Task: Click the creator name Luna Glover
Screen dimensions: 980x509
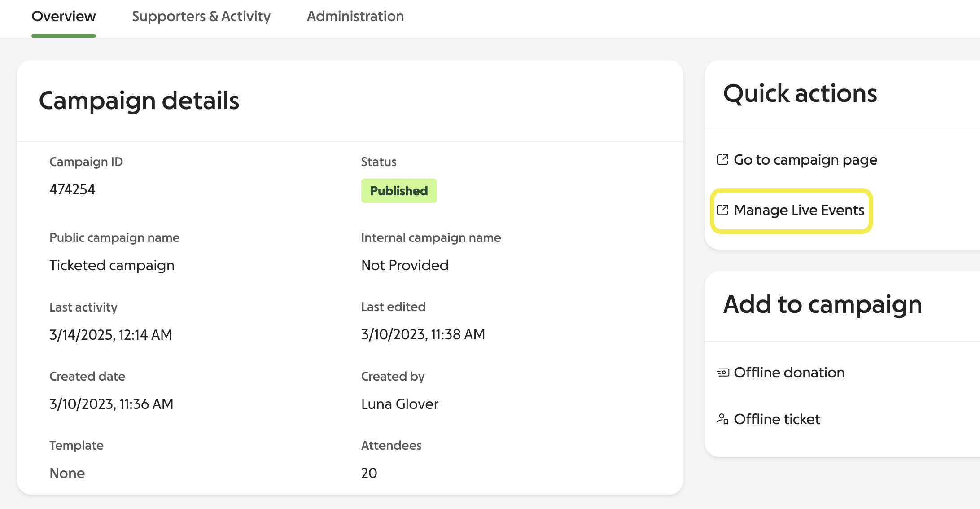Action: pos(400,404)
